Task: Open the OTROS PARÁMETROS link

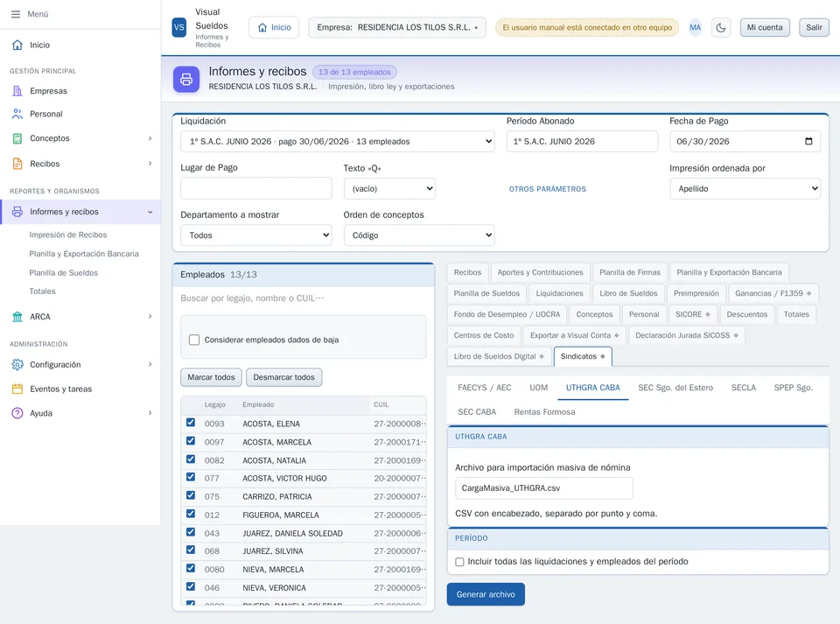Action: [547, 189]
